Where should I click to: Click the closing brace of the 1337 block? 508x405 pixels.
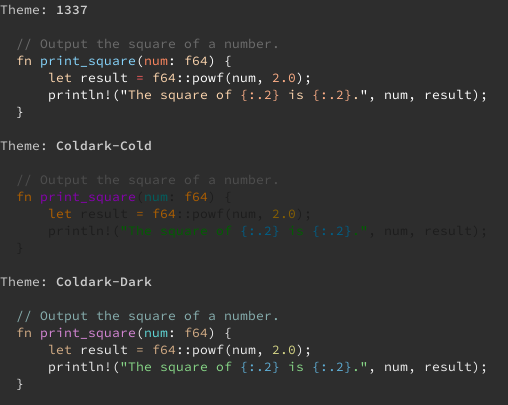click(x=20, y=112)
